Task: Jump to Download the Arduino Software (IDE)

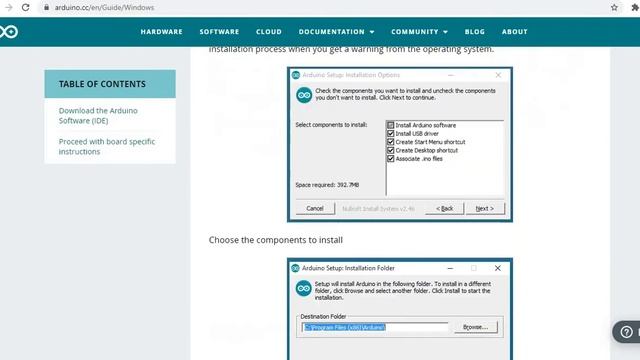Action: coord(98,116)
